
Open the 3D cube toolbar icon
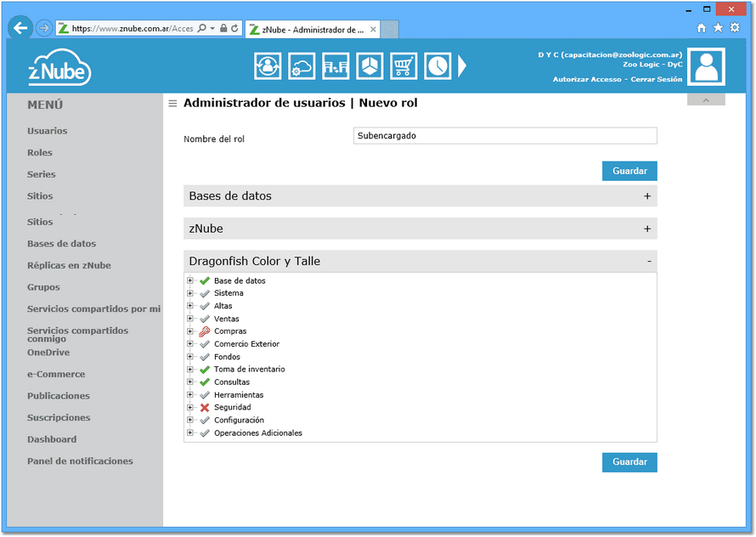click(x=370, y=65)
